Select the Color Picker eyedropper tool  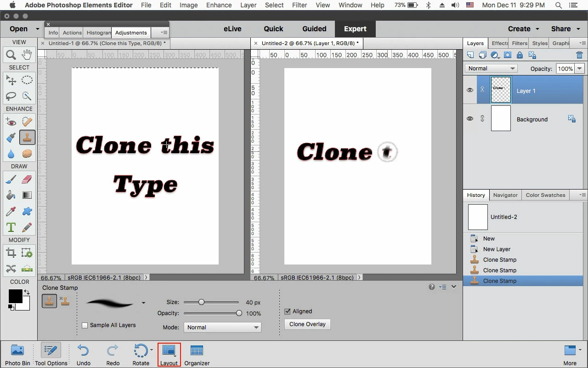pyautogui.click(x=11, y=211)
